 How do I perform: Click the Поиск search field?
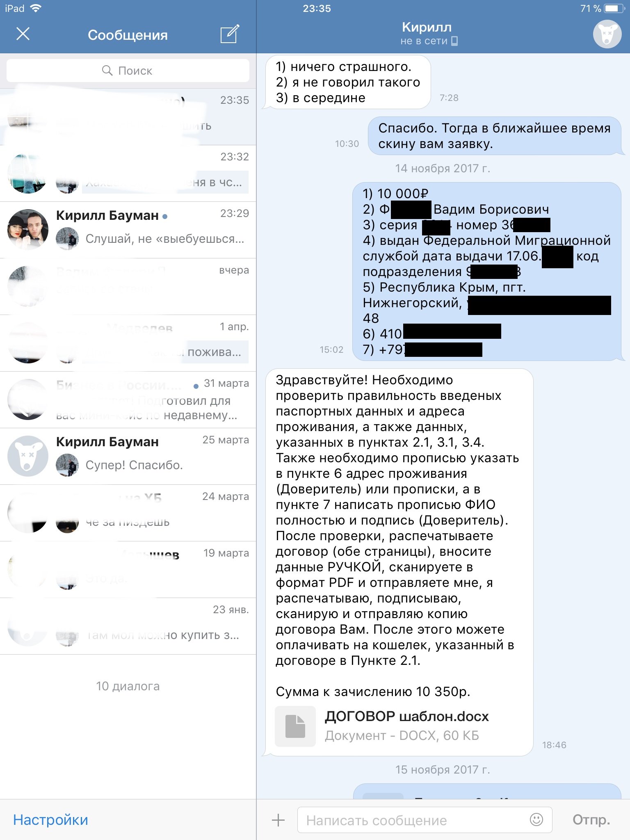[x=128, y=71]
